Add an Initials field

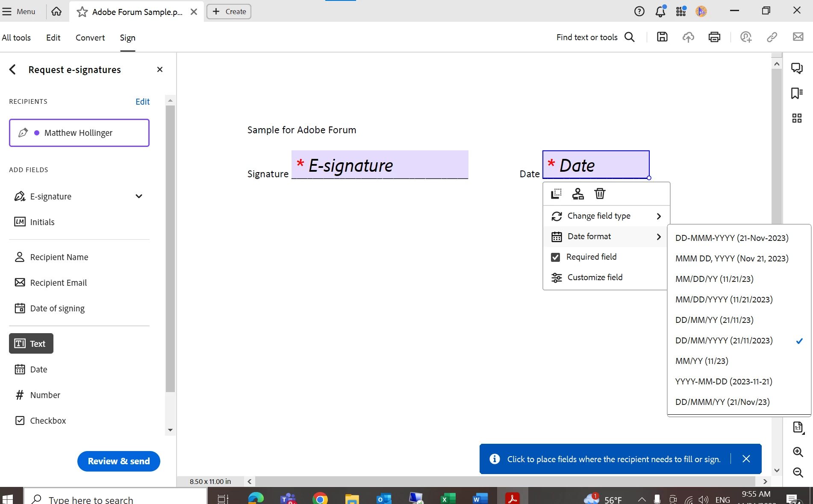(34, 222)
